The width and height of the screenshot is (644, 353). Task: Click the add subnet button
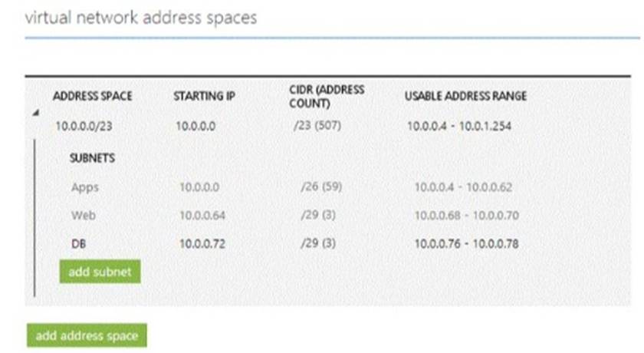pyautogui.click(x=100, y=272)
